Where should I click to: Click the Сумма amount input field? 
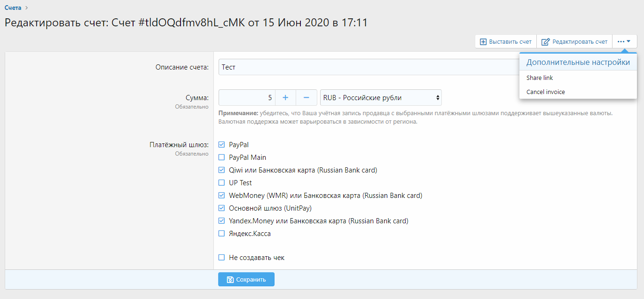point(247,98)
